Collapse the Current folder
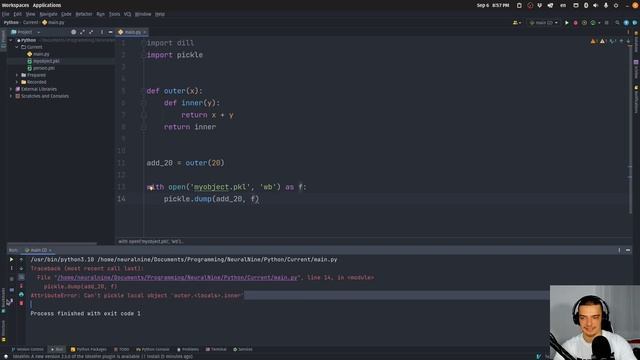 [x=17, y=47]
